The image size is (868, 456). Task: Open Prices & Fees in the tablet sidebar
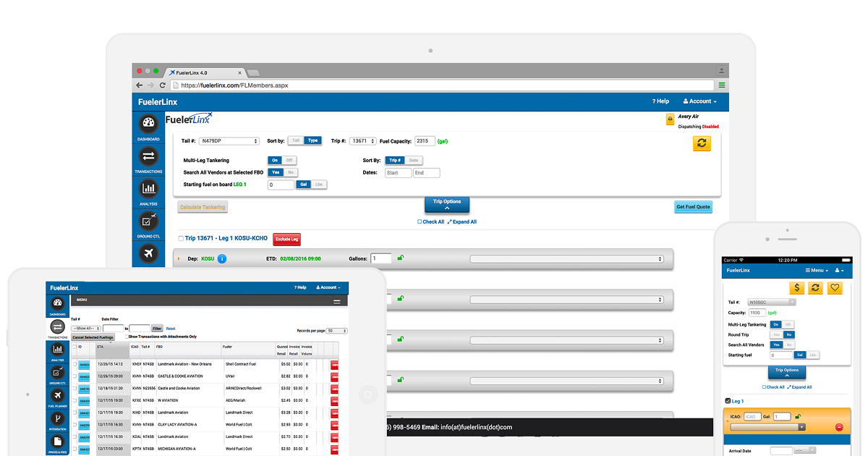[x=56, y=443]
